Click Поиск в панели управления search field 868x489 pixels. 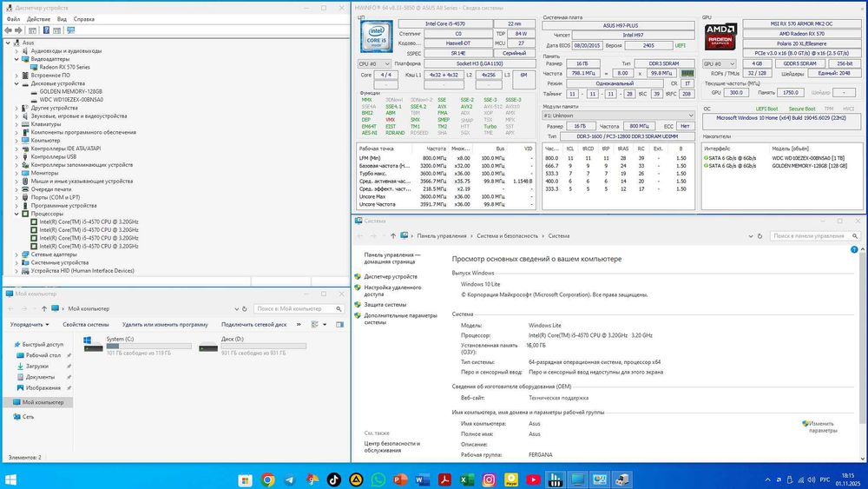point(815,236)
